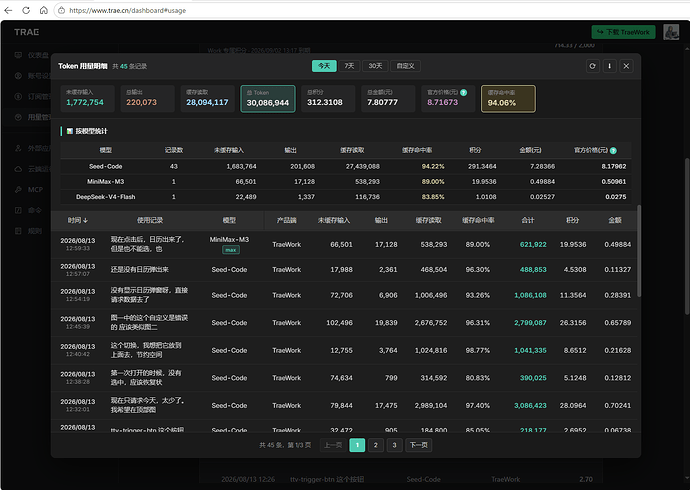The height and width of the screenshot is (490, 690).
Task: Click the Seed-Code row in model statistics
Action: pos(346,166)
